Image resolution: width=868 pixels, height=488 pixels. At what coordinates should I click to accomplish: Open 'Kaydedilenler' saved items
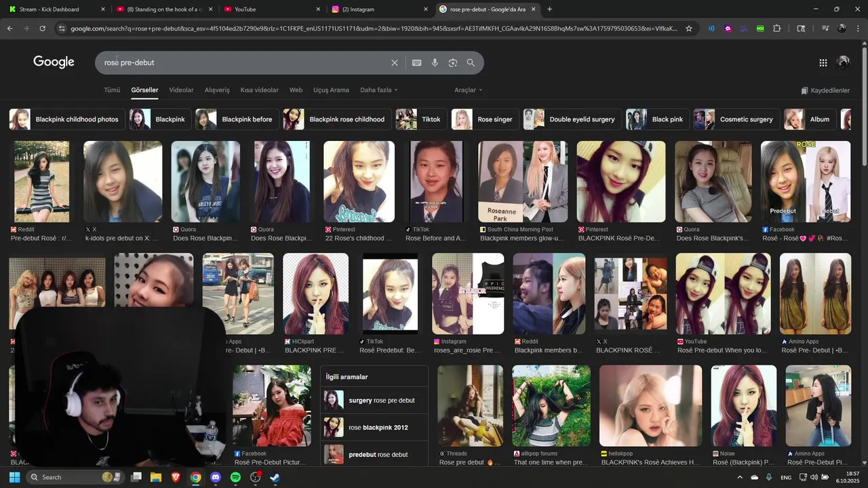coord(825,90)
